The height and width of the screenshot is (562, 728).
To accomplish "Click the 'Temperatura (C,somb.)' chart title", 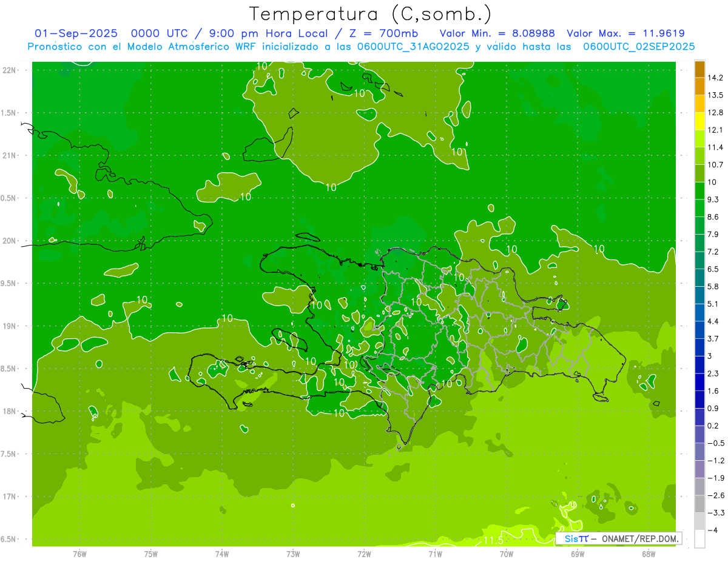I will [370, 13].
